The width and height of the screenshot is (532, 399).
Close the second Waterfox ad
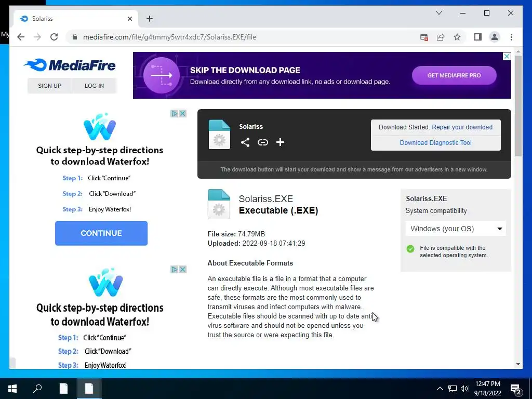182,270
